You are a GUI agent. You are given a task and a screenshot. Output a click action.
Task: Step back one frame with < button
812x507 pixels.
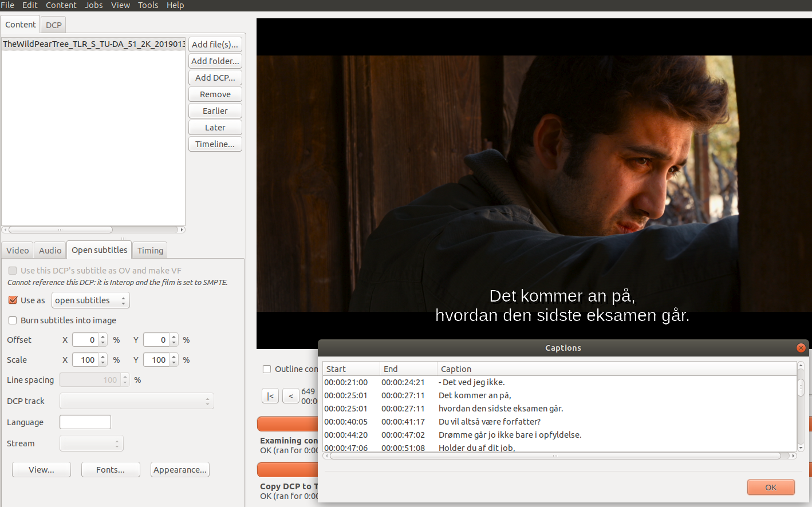pyautogui.click(x=291, y=396)
